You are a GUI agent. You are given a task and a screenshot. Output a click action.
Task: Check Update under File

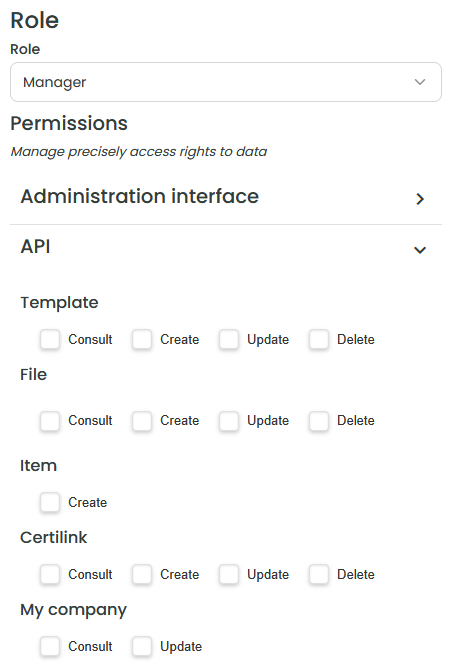229,420
